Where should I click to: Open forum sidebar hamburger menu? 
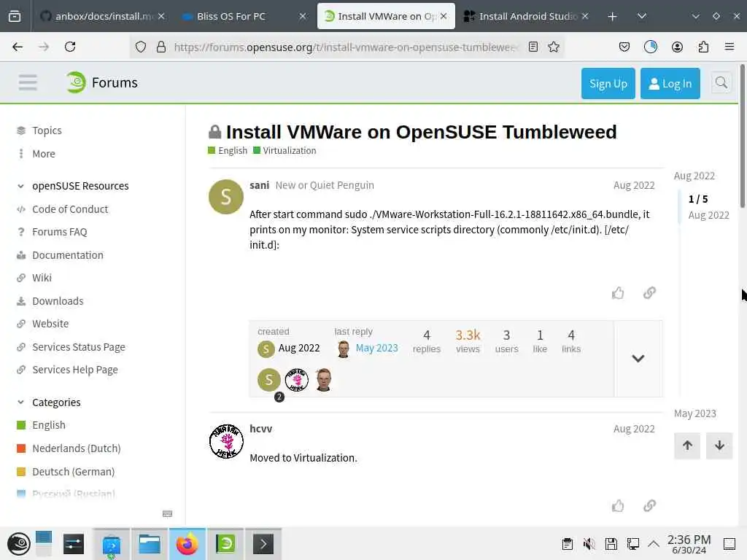(x=28, y=82)
